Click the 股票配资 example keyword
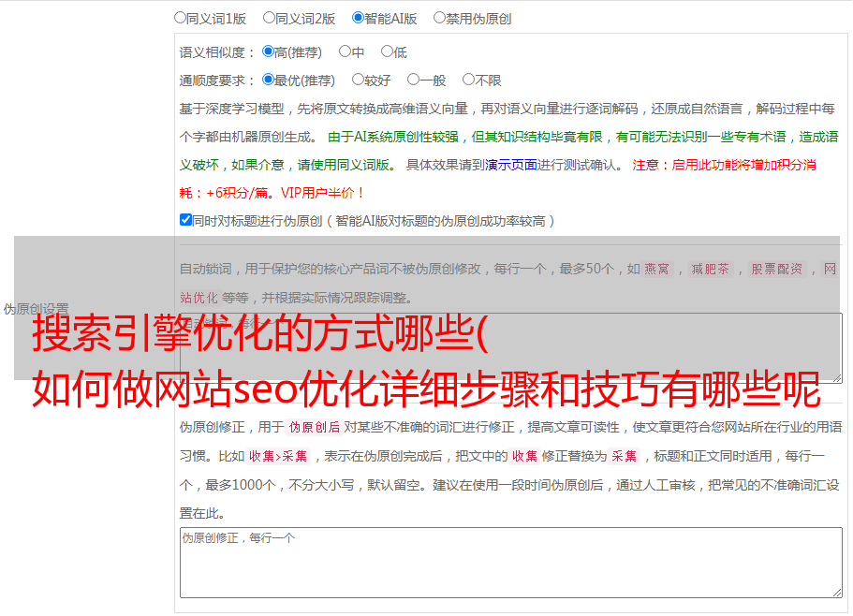The width and height of the screenshot is (853, 616). [777, 269]
